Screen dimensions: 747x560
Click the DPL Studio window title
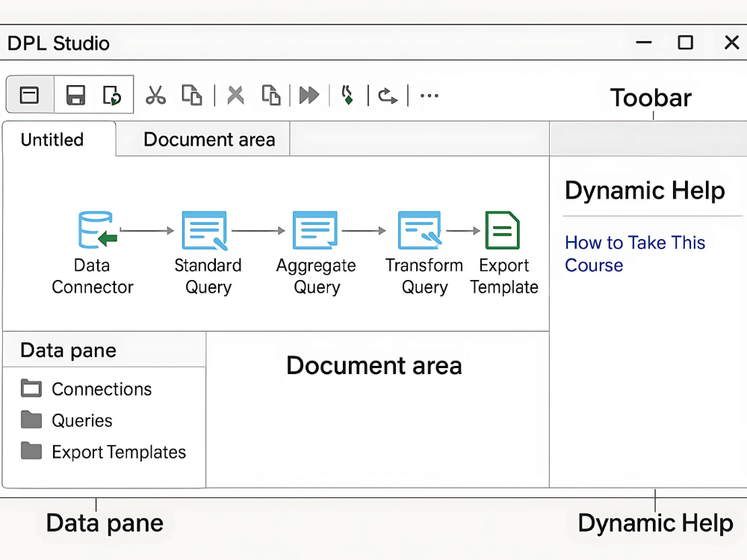[x=58, y=43]
